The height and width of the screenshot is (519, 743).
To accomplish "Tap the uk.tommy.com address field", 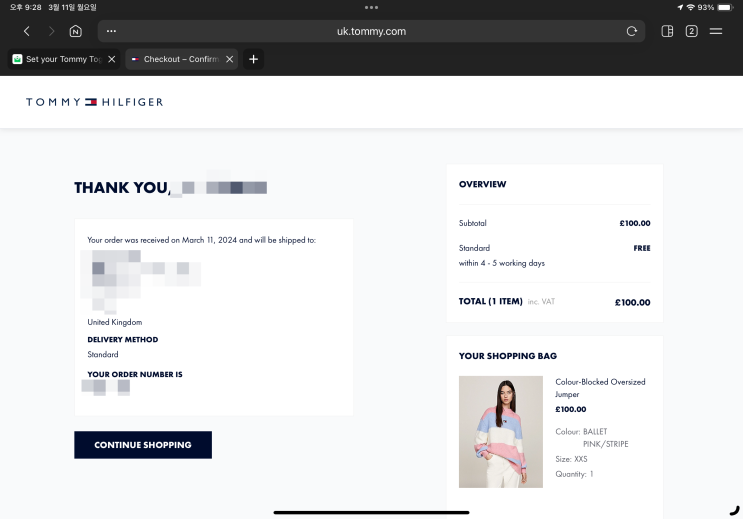I will click(x=371, y=31).
